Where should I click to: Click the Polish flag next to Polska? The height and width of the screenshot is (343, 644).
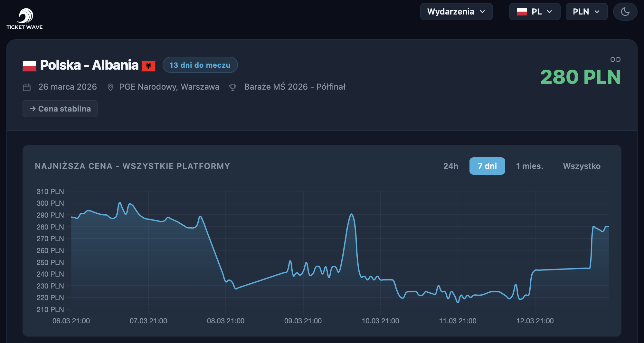30,66
